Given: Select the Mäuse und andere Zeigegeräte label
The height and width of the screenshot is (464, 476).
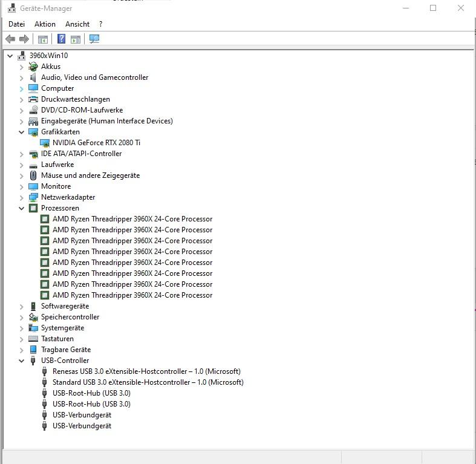Looking at the screenshot, I should click(x=91, y=175).
